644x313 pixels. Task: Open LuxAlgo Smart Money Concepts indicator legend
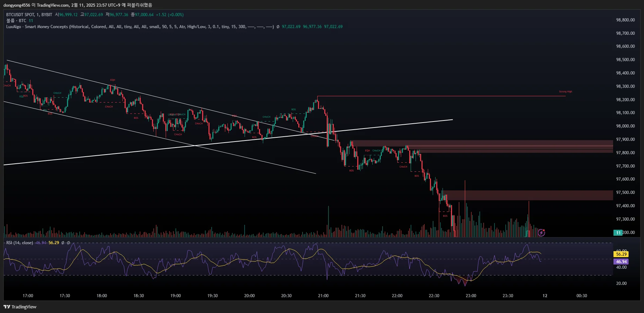click(140, 27)
